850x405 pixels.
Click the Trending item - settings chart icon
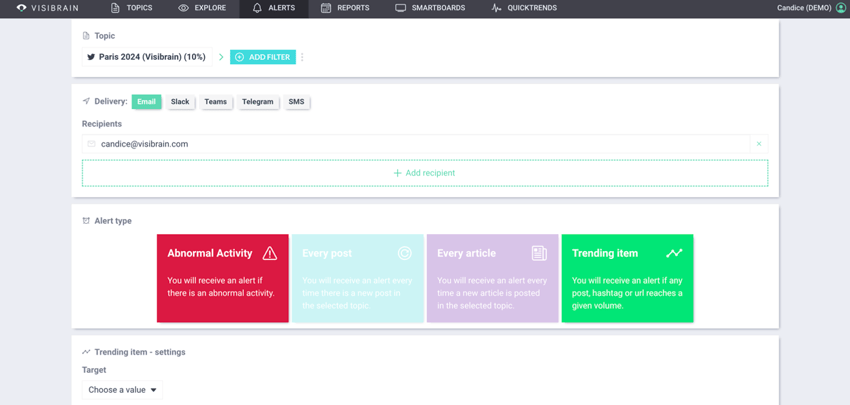tap(86, 352)
